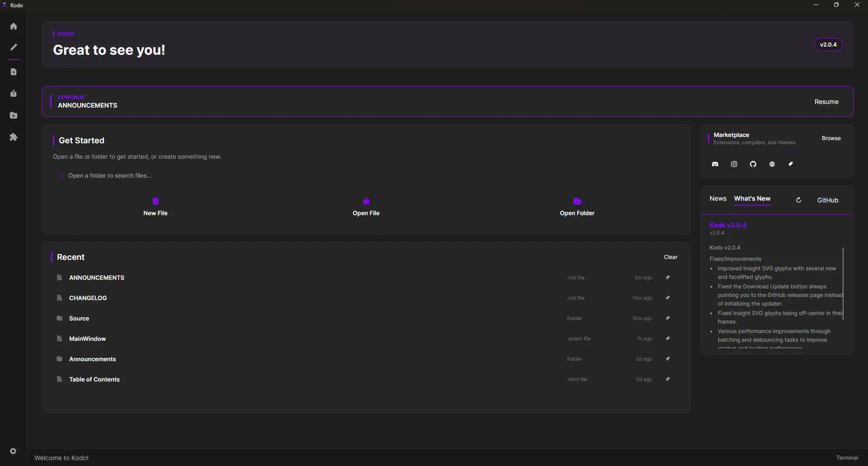Viewport: 868px width, 466px height.
Task: Refresh the What's New feed
Action: coord(799,200)
